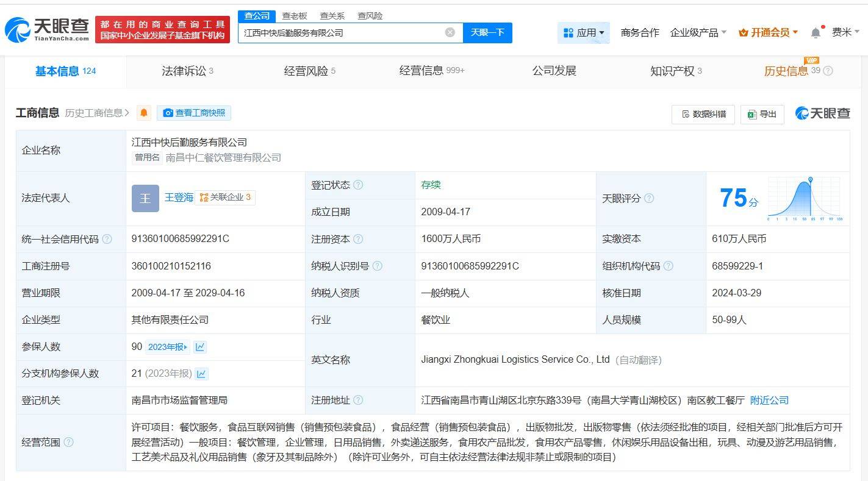This screenshot has width=868, height=481.
Task: Select registration number 360100210152116
Action: 171,266
